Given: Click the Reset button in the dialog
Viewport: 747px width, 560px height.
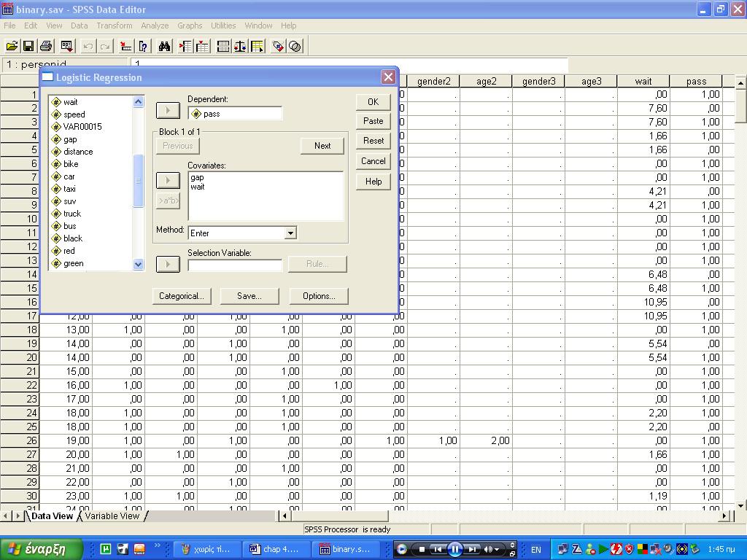Looking at the screenshot, I should click(x=373, y=141).
